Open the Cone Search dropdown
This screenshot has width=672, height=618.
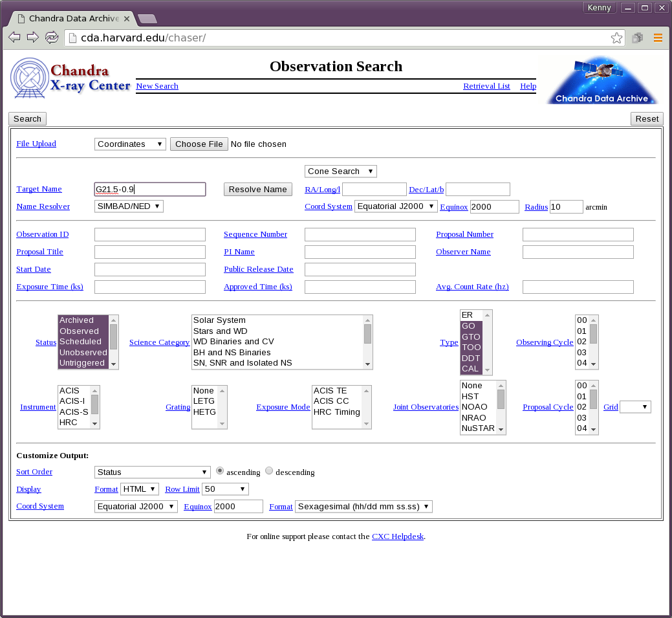pyautogui.click(x=340, y=171)
